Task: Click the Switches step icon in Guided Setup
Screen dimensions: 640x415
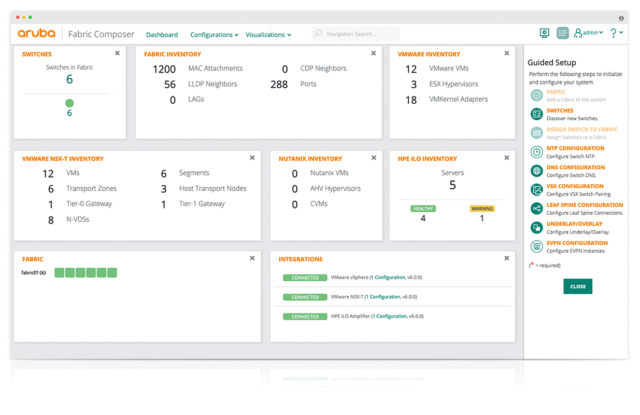Action: point(537,114)
